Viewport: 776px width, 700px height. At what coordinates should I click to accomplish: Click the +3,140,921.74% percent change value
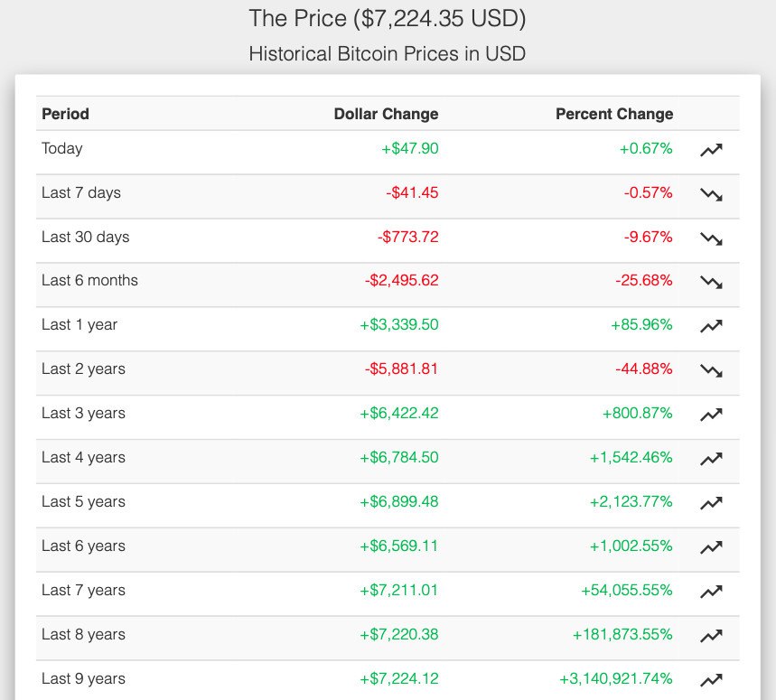616,678
